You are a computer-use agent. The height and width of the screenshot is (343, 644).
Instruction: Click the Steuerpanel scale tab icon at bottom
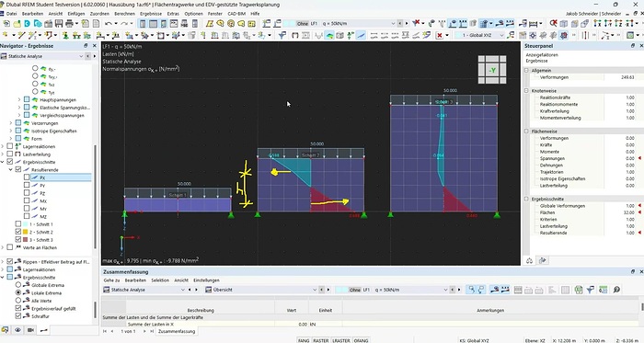529,260
